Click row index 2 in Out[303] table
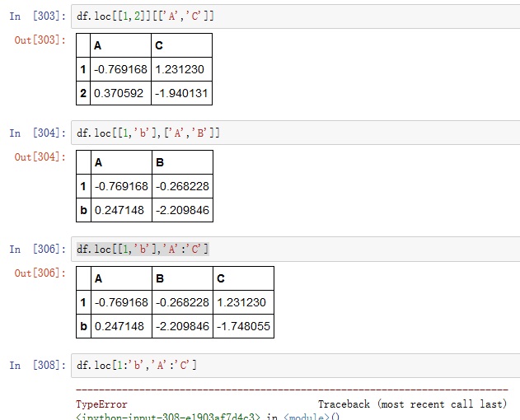This screenshot has width=520, height=420. coord(83,93)
